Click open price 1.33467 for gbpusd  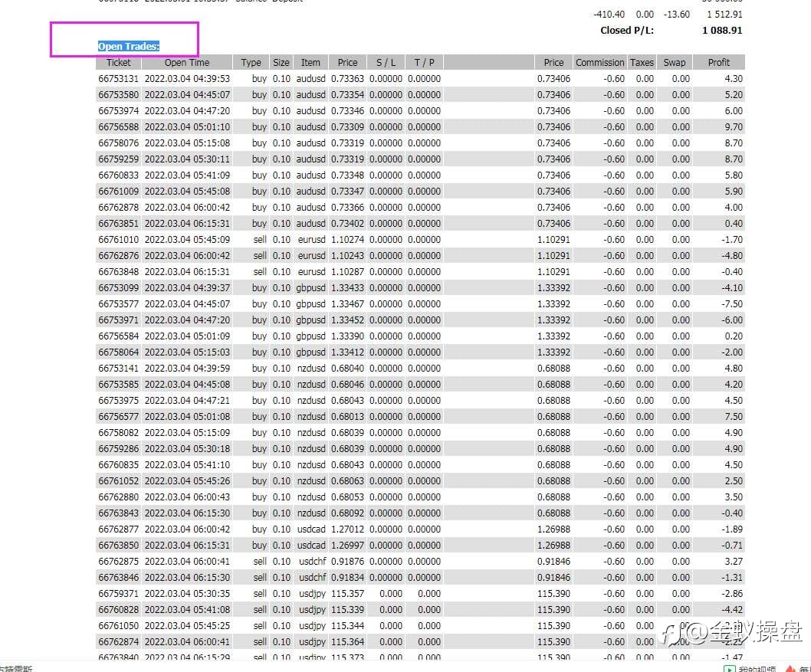point(347,303)
